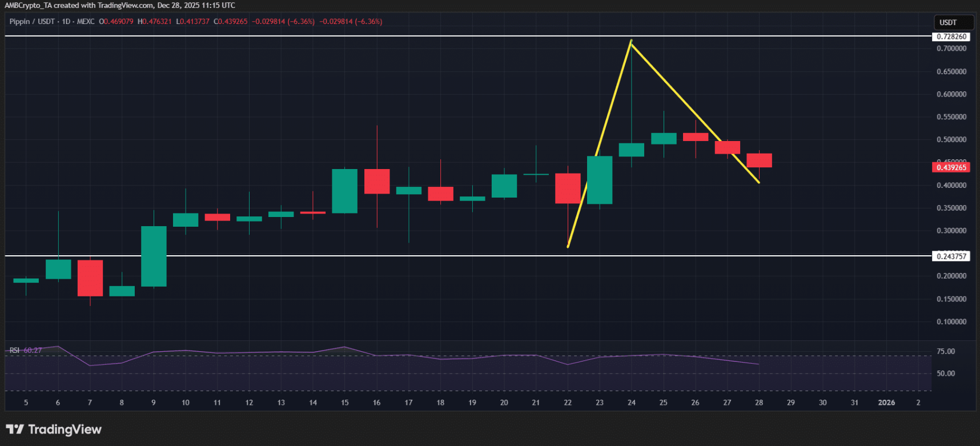Select the red candle on day 22

568,188
